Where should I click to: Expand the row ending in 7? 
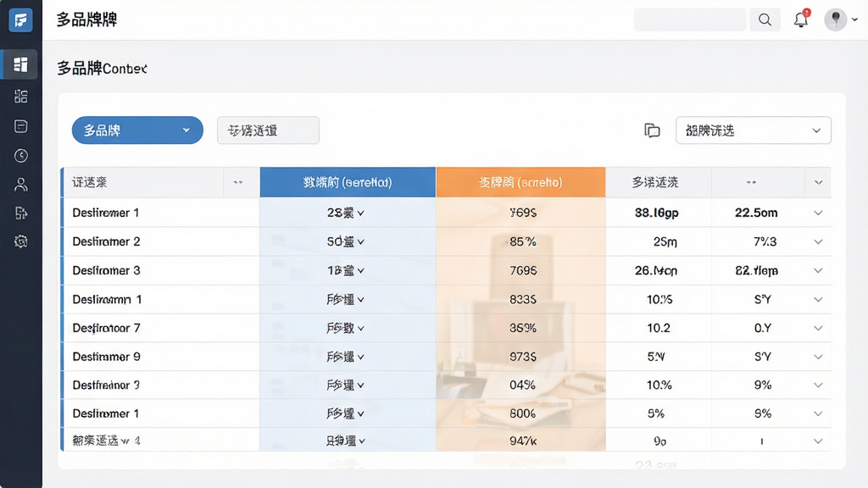[x=818, y=328]
